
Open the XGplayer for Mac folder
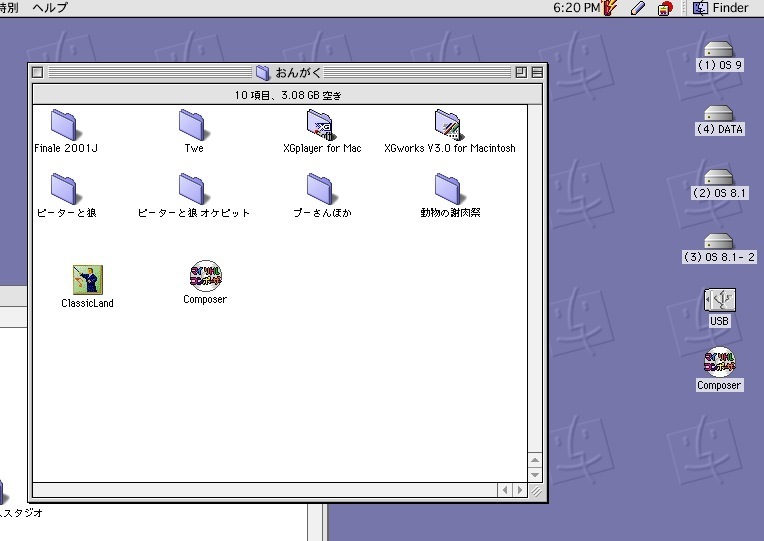coord(321,125)
